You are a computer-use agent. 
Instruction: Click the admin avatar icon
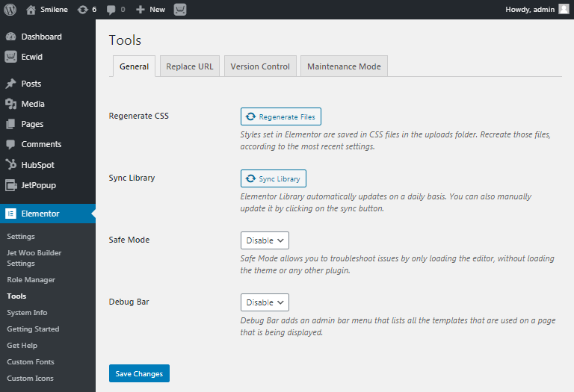tap(564, 9)
